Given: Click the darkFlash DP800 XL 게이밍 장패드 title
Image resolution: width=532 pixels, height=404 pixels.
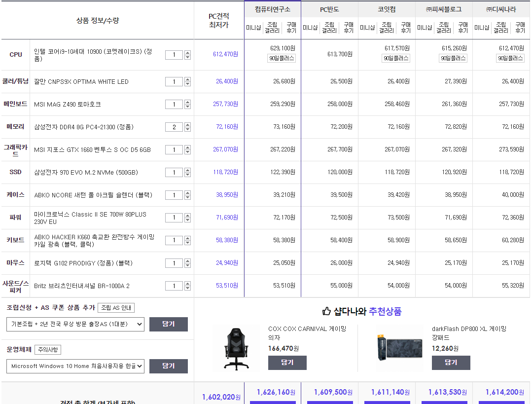Looking at the screenshot, I should [469, 333].
